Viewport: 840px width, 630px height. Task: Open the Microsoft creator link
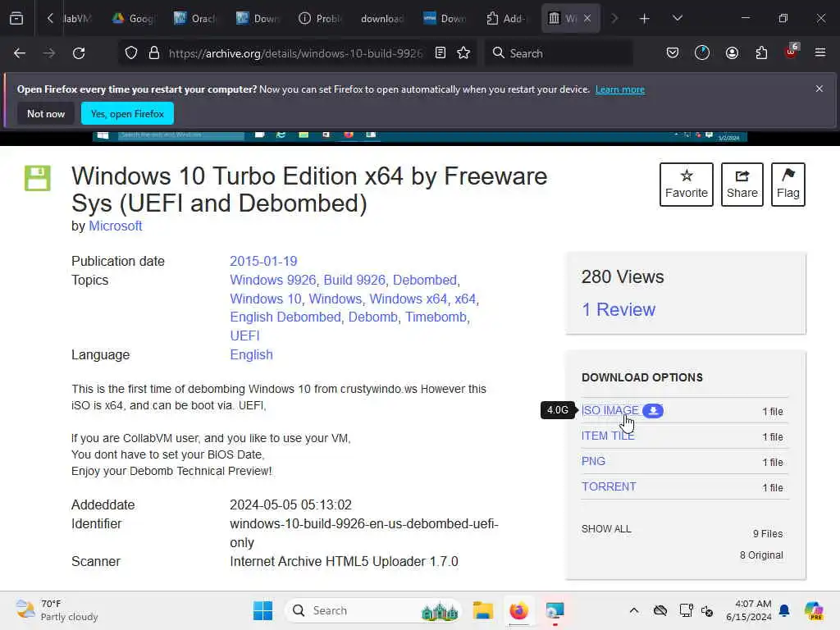pos(115,226)
